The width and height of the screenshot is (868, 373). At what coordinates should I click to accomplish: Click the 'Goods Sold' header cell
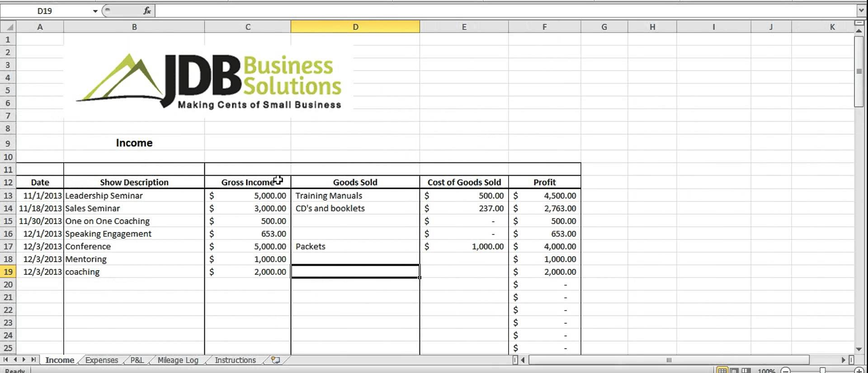tap(355, 182)
